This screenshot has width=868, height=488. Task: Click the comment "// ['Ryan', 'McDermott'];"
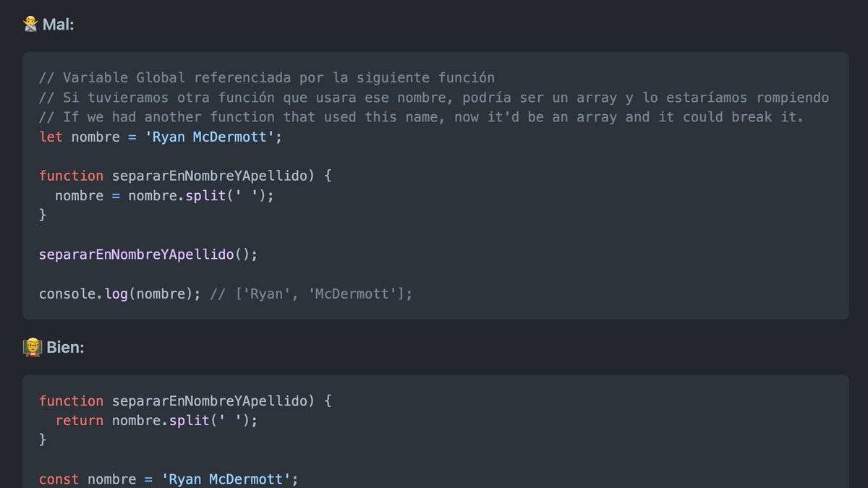(x=312, y=294)
